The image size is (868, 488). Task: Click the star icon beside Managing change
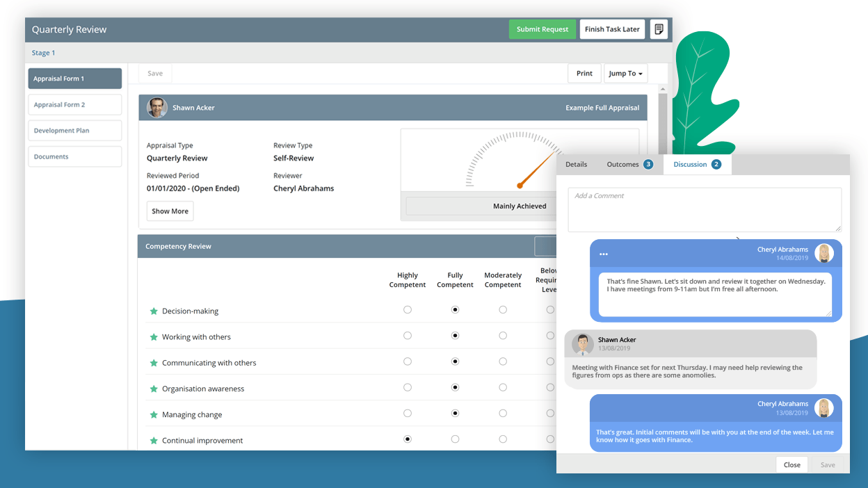pos(154,415)
